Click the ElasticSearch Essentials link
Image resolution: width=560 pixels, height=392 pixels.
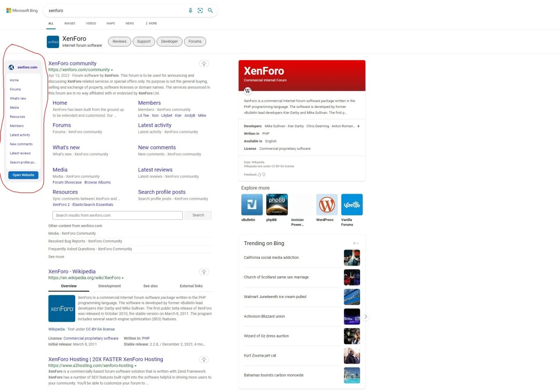(93, 205)
